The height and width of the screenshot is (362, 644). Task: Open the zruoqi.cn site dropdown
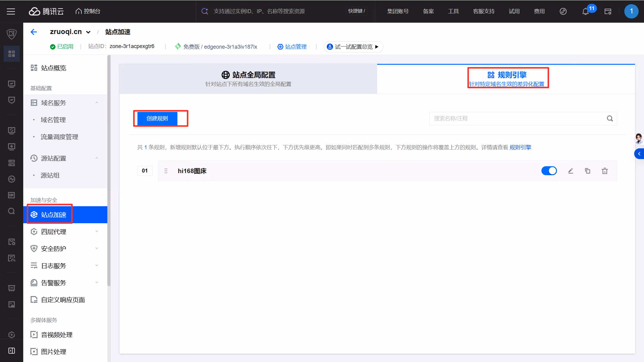[88, 32]
